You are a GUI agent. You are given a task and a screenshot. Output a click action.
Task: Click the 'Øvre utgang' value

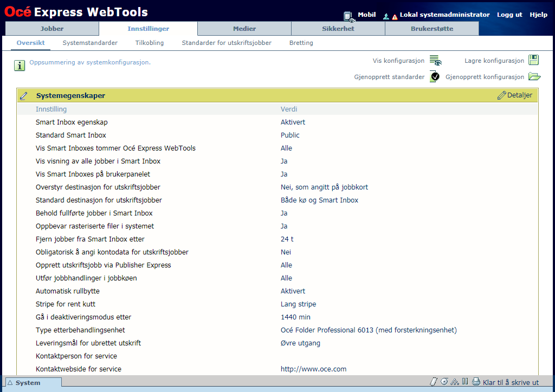click(300, 343)
